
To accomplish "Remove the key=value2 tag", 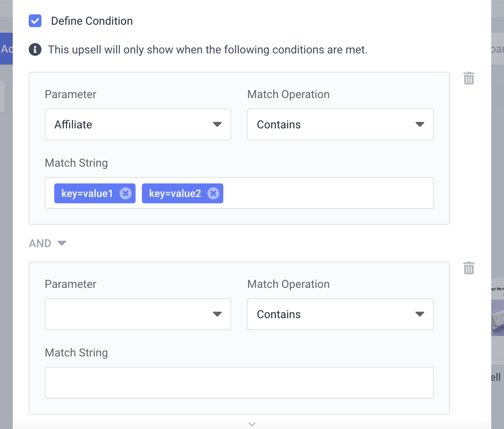I will [x=213, y=193].
